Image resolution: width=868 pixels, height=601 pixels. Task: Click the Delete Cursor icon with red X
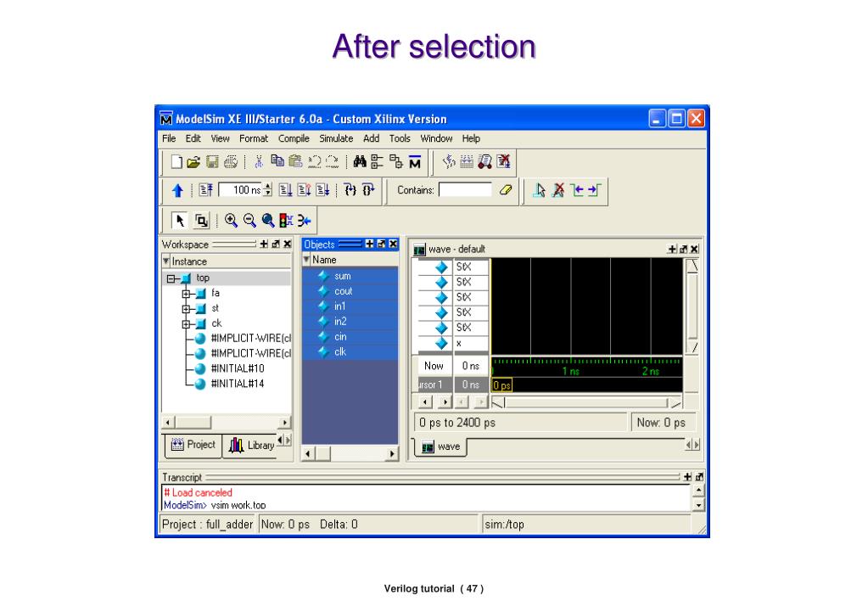(x=558, y=190)
